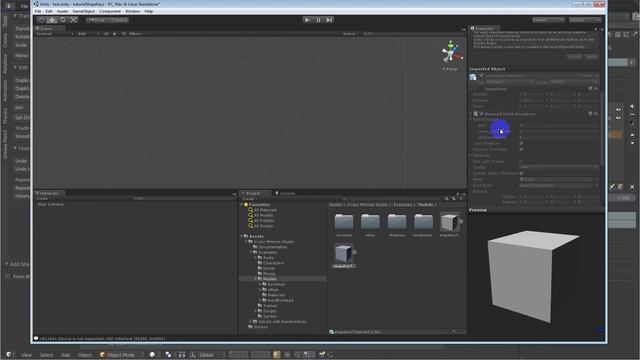This screenshot has width=640, height=360.
Task: Switch to the Console tab
Action: click(285, 193)
